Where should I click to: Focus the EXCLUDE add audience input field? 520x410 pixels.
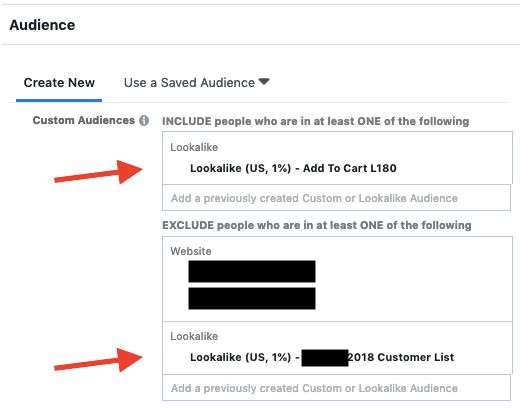[x=336, y=388]
